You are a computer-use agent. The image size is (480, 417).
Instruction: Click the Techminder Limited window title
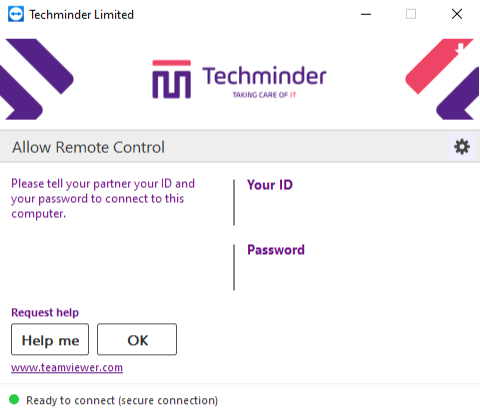tap(81, 15)
